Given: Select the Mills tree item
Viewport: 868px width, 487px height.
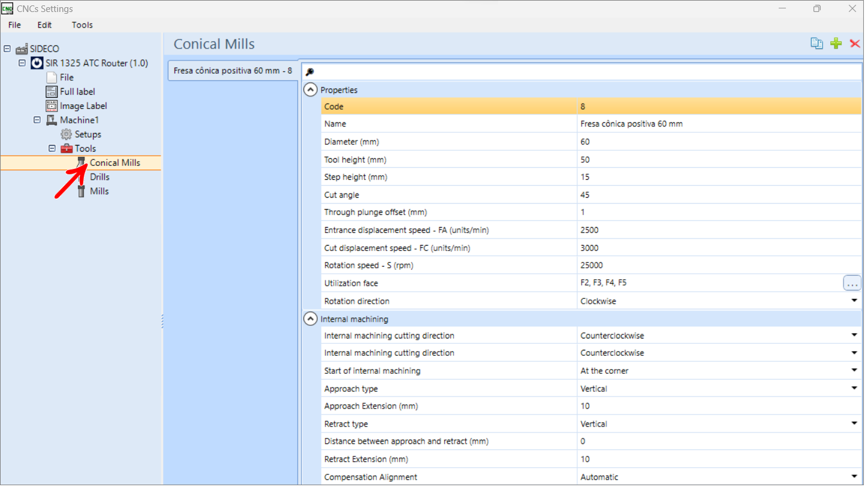Looking at the screenshot, I should tap(100, 191).
